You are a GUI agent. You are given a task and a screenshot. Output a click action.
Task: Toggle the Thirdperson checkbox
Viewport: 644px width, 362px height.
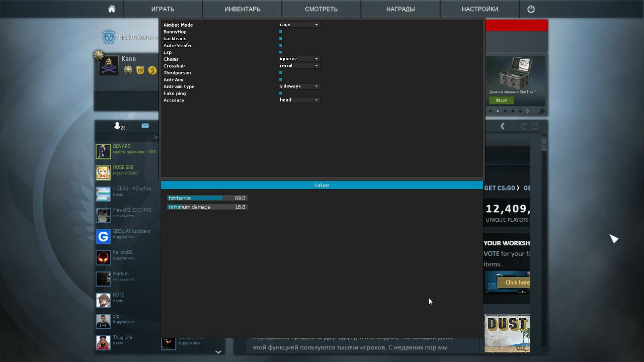coord(281,73)
